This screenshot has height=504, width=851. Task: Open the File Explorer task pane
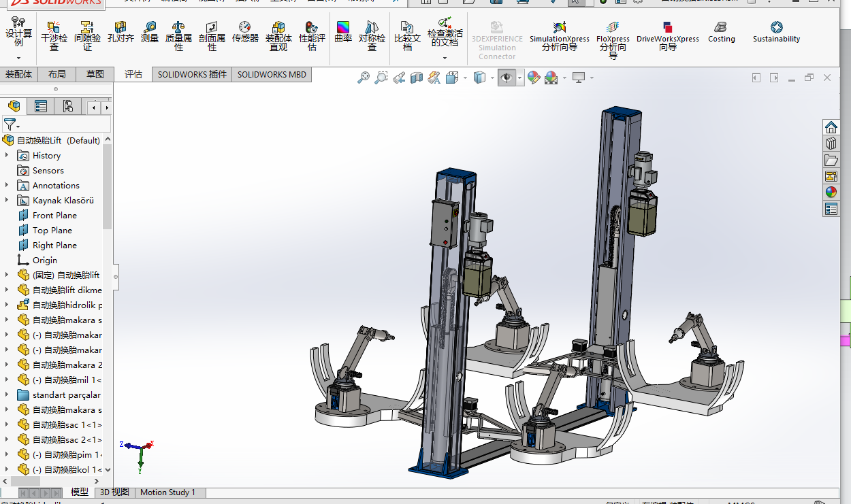pos(831,160)
